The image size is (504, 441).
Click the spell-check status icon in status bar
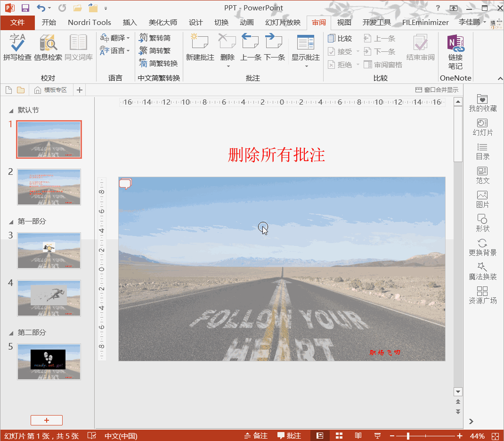point(91,435)
